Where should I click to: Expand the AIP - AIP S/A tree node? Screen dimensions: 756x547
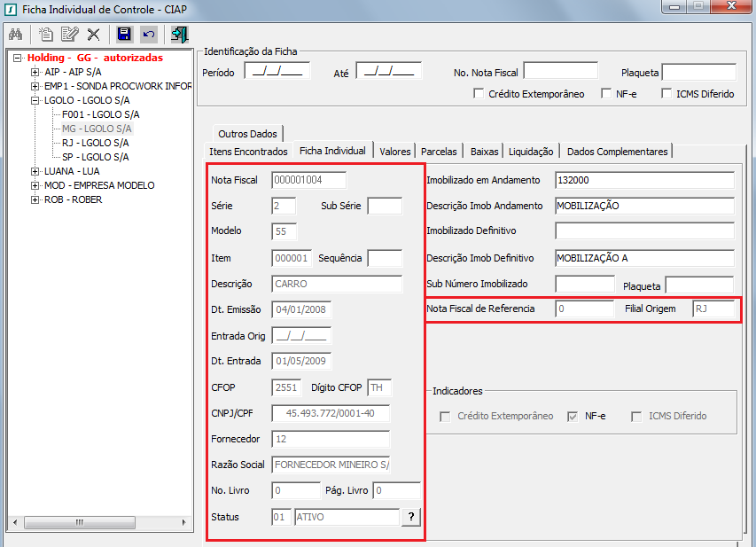(x=35, y=72)
